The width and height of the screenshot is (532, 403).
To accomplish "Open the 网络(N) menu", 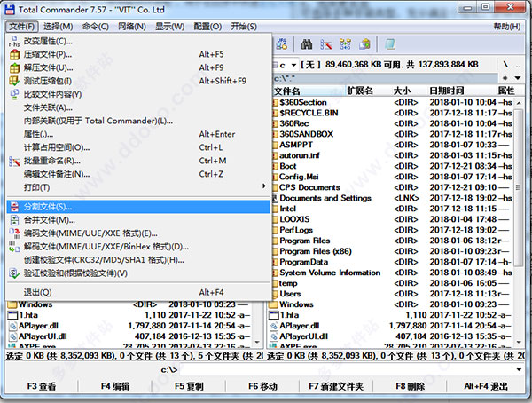I will point(132,26).
